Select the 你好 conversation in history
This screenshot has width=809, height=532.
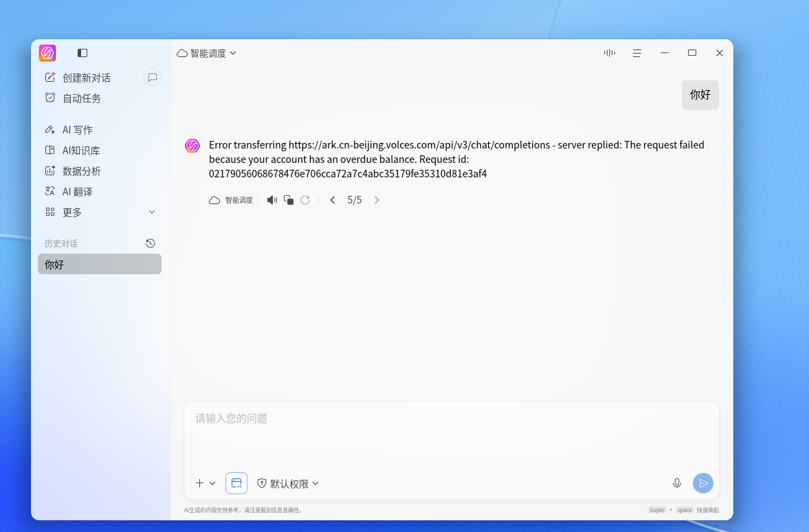(100, 264)
